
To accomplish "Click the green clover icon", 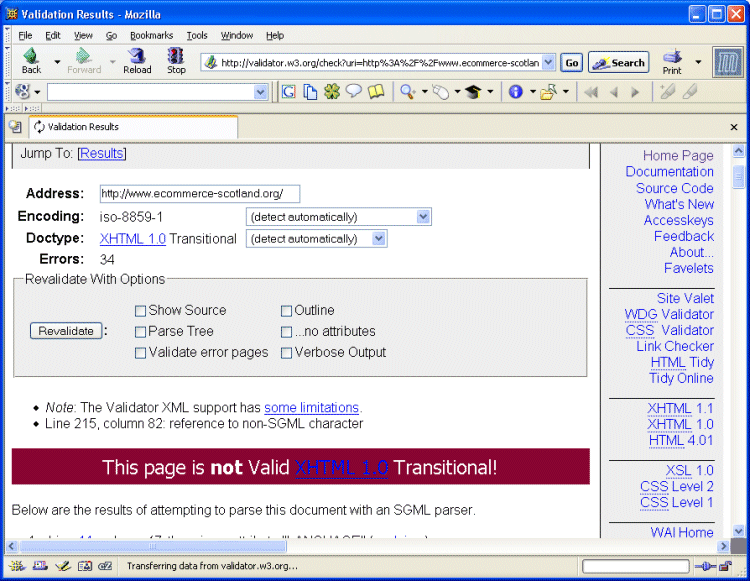I will point(332,92).
